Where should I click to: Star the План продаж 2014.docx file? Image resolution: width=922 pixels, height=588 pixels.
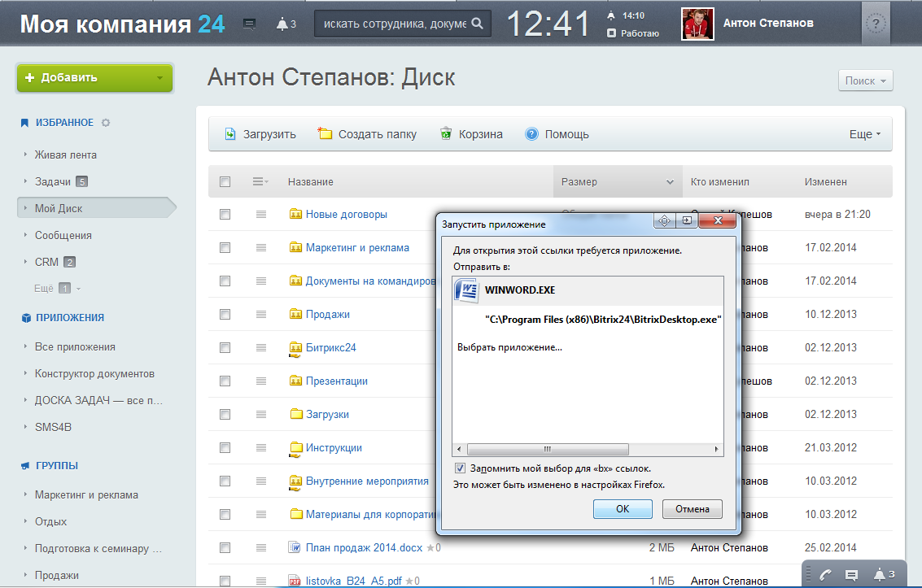click(x=430, y=547)
